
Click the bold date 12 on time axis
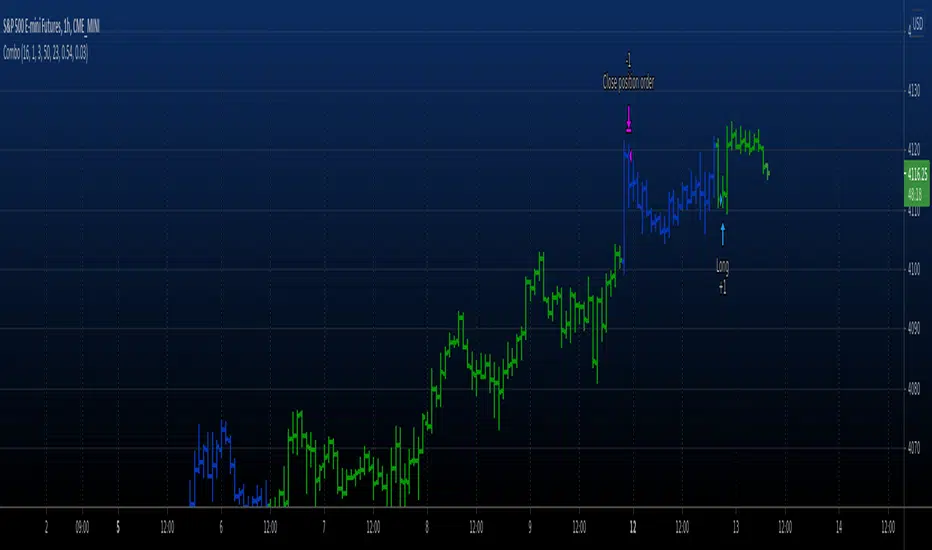click(x=633, y=527)
